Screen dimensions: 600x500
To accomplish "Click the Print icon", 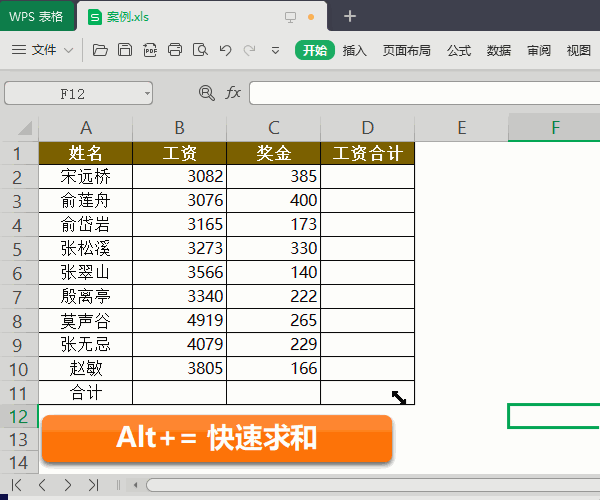I will point(175,50).
